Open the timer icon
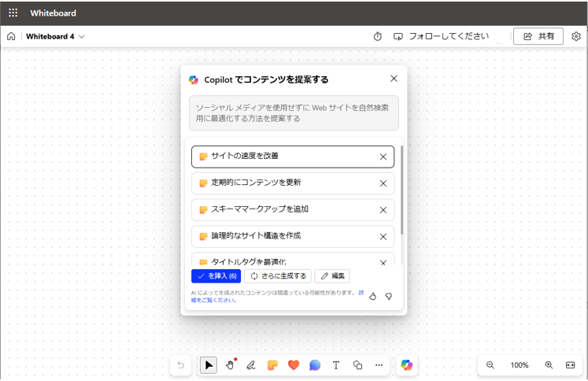Viewport: 588px width, 381px height. coord(378,36)
